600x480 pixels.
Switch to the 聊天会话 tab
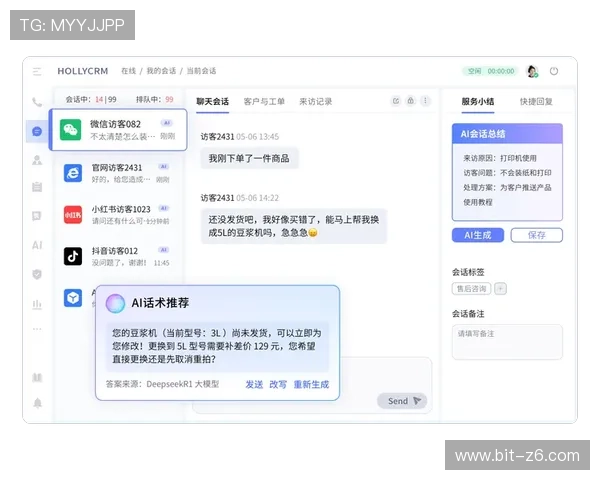(212, 102)
